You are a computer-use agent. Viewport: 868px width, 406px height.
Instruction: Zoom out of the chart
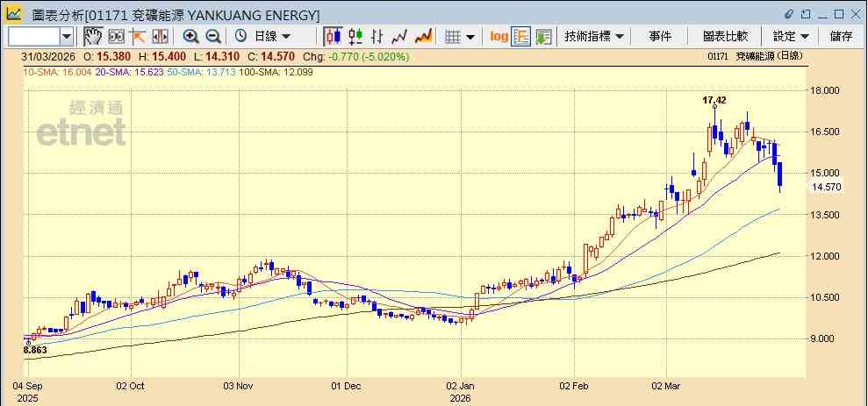point(213,37)
